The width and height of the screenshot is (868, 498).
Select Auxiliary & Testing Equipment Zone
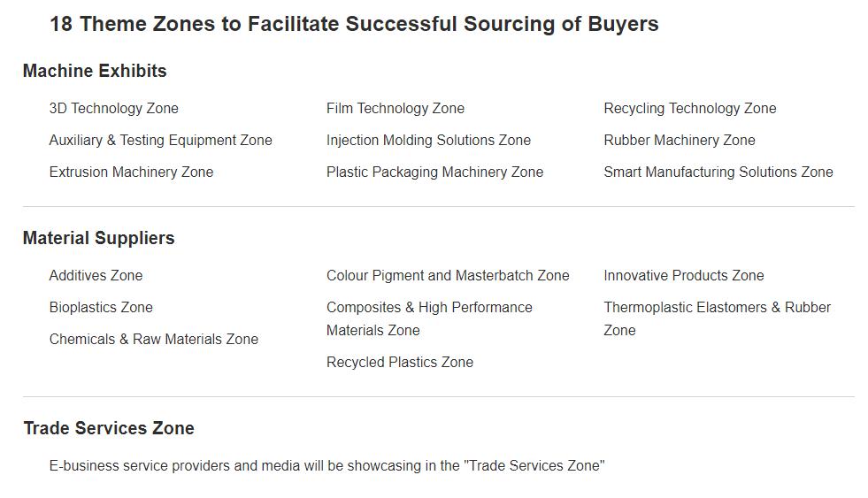pos(160,141)
